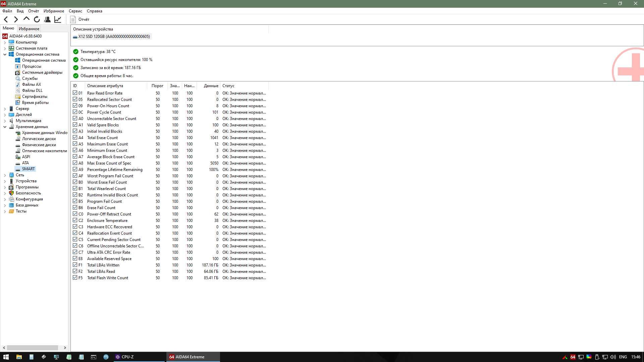Open Физические диски item
This screenshot has width=644, height=362.
pos(39,145)
